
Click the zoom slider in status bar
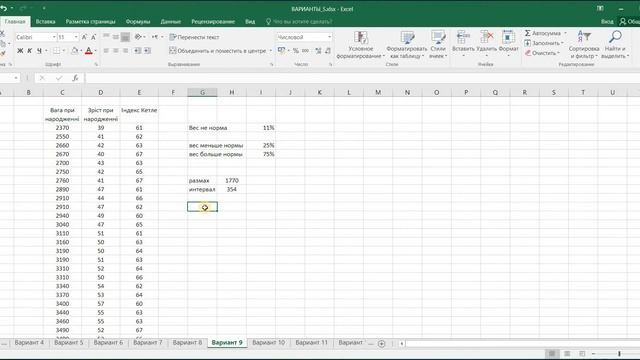pos(619,353)
